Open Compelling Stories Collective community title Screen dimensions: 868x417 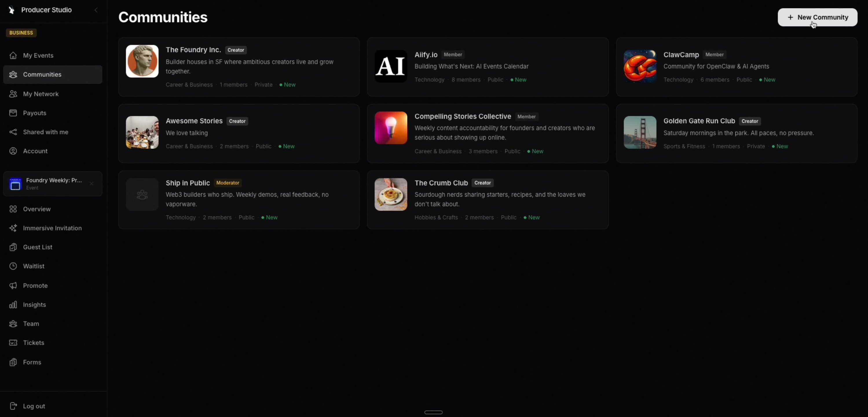click(463, 116)
